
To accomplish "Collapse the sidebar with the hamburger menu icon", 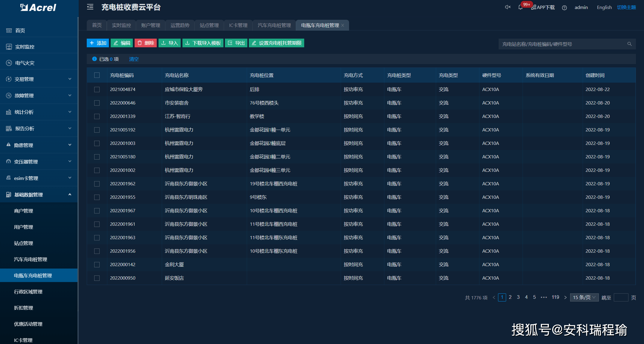I will (x=90, y=7).
